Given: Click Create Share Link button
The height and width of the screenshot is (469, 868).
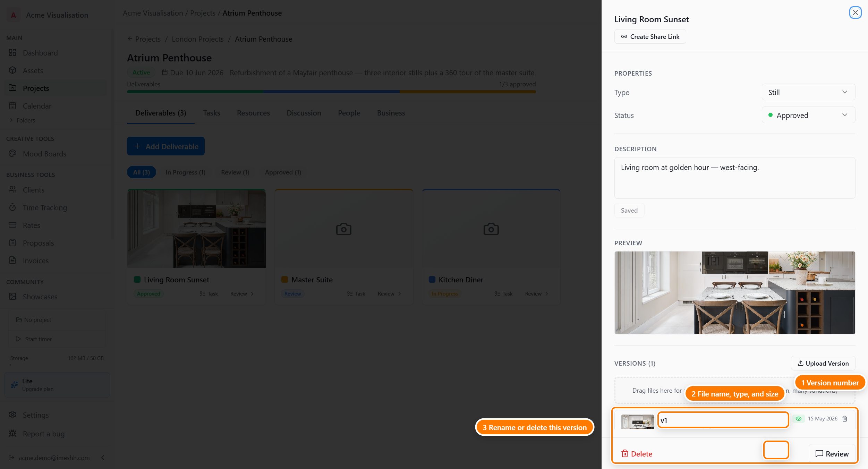Looking at the screenshot, I should point(650,36).
